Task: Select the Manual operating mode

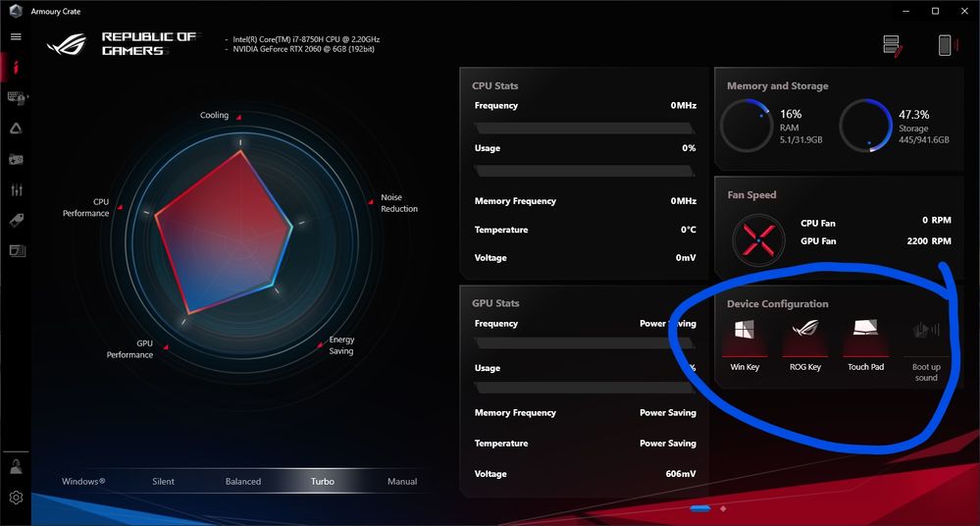Action: [x=402, y=482]
